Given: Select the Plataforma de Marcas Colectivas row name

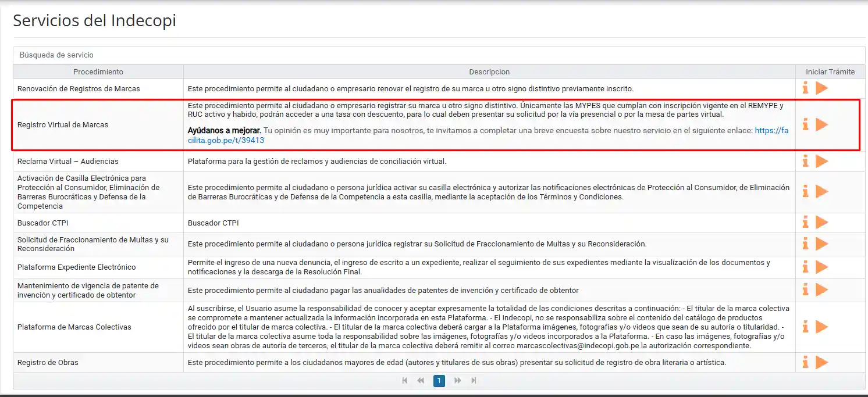Looking at the screenshot, I should [74, 327].
